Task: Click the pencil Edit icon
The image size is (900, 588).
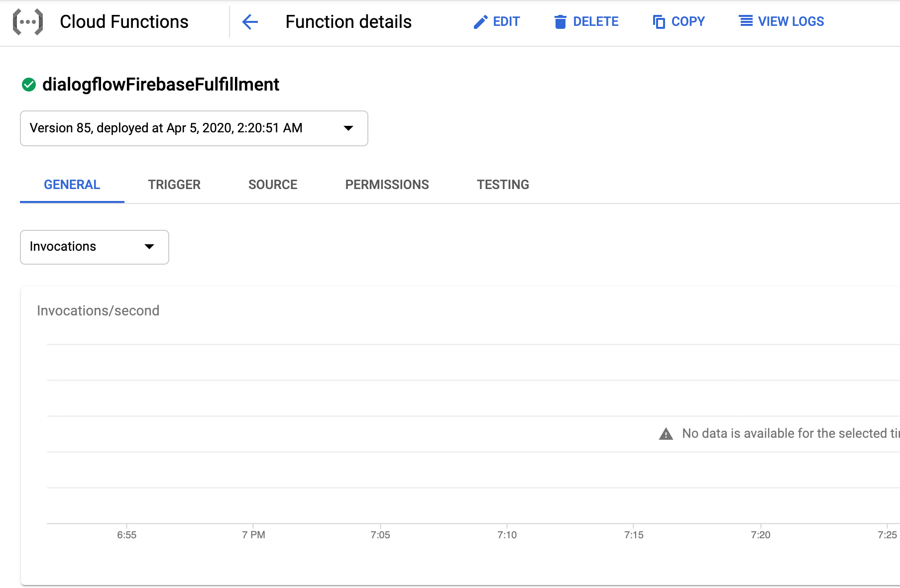Action: coord(480,22)
